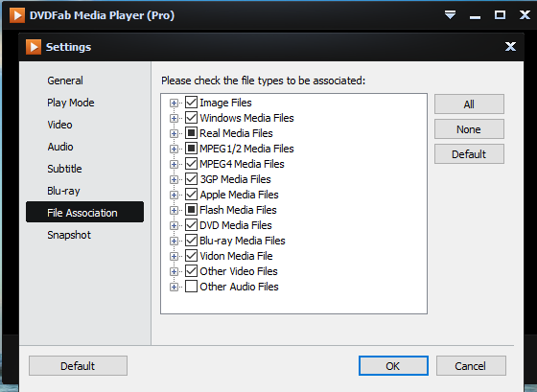Minimize the DVDFab Media Player window
Image resolution: width=537 pixels, height=392 pixels.
point(475,17)
